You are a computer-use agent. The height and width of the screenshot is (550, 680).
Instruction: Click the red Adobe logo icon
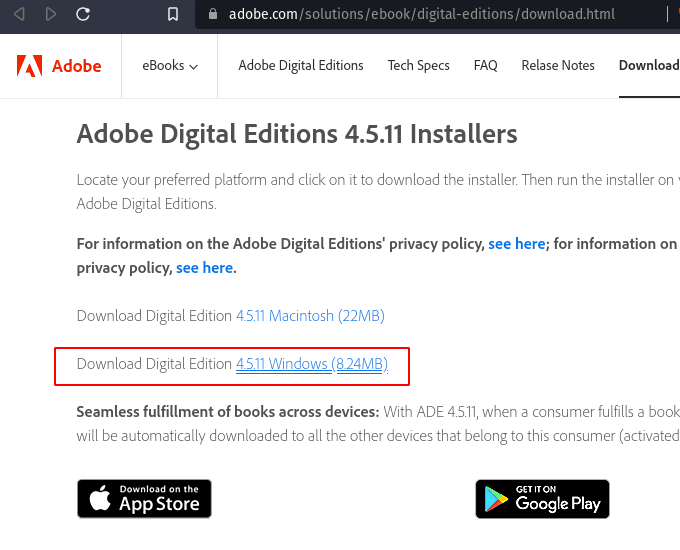[29, 66]
